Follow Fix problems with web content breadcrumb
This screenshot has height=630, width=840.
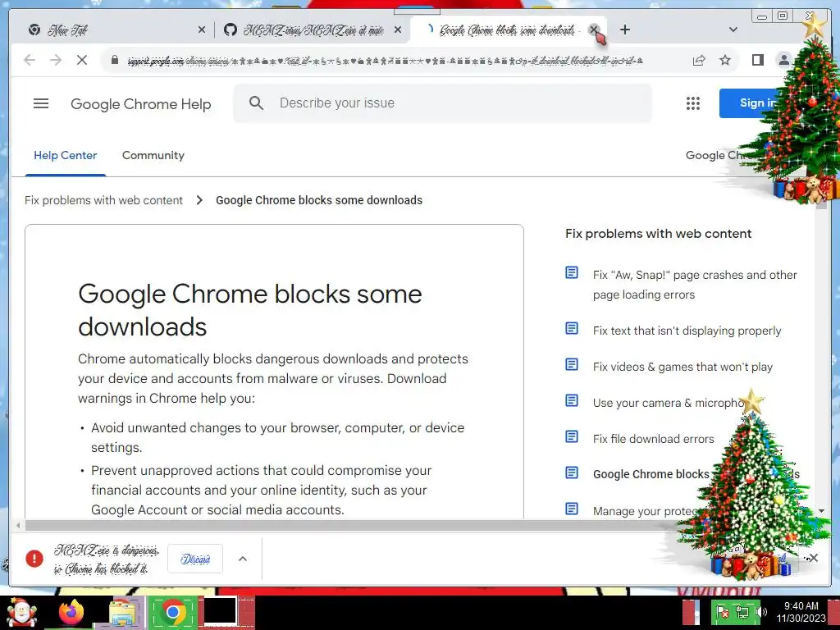[x=103, y=200]
